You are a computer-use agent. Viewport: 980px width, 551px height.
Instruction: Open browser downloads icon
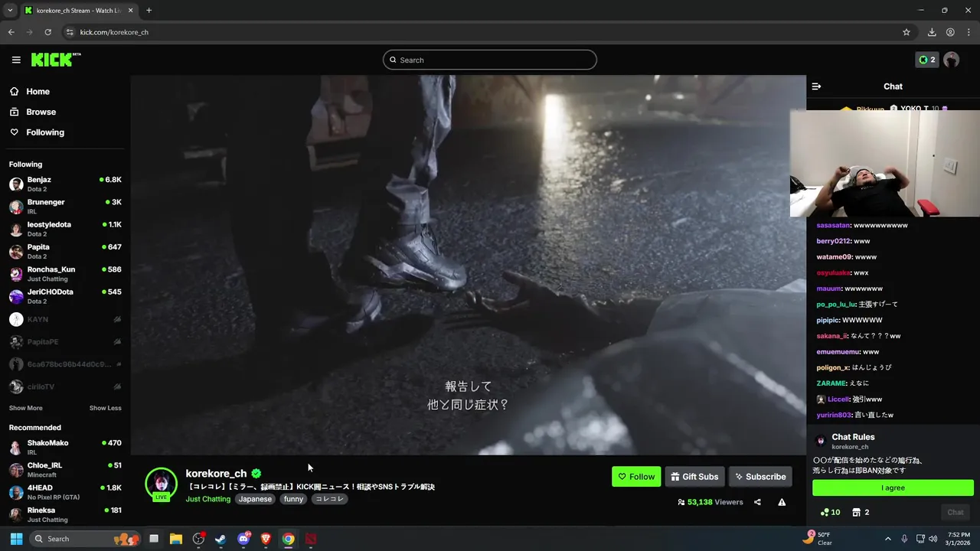[932, 32]
